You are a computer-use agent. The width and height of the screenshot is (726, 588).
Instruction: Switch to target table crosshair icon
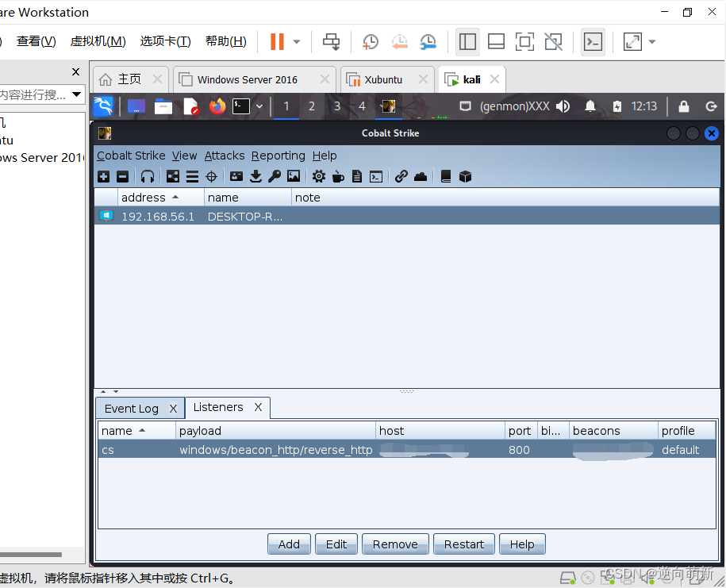click(211, 176)
